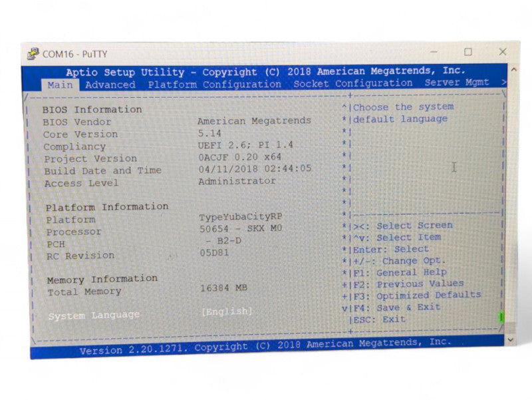Click the Project Version label
This screenshot has height=400, width=532.
click(90, 159)
